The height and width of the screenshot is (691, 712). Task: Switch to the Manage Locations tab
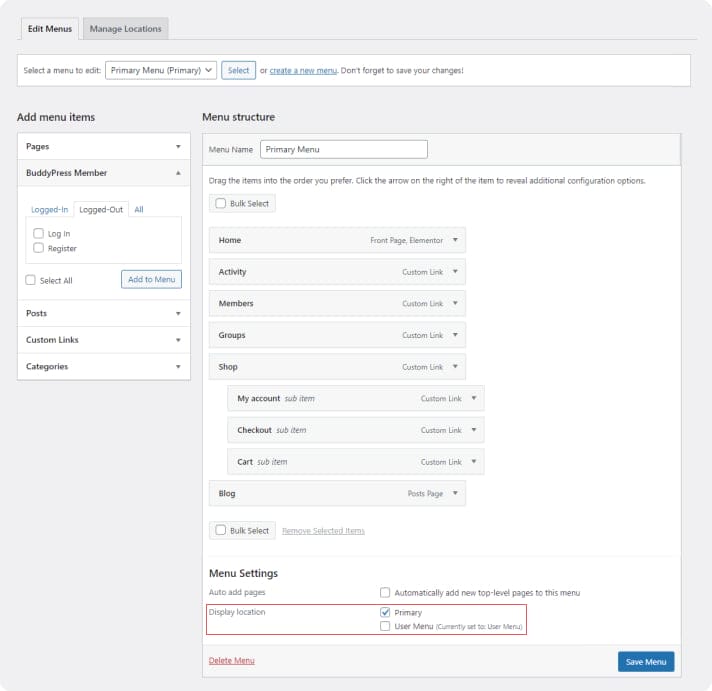pyautogui.click(x=125, y=29)
